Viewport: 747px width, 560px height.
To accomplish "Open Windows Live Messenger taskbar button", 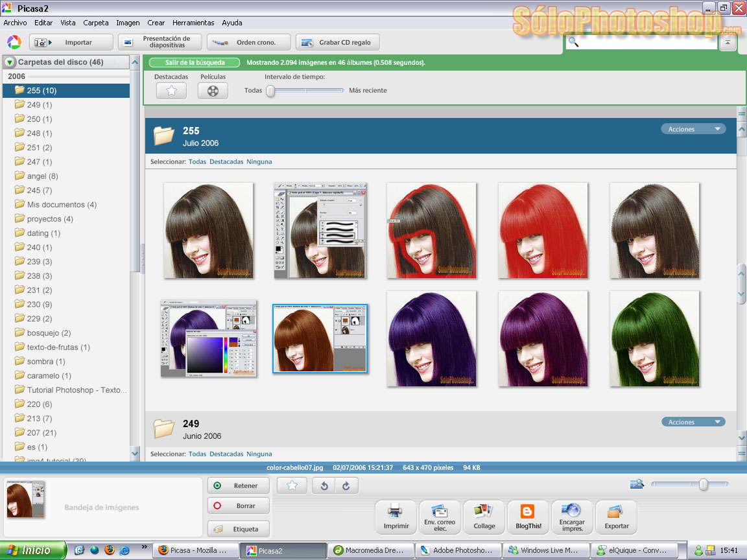I will 547,550.
